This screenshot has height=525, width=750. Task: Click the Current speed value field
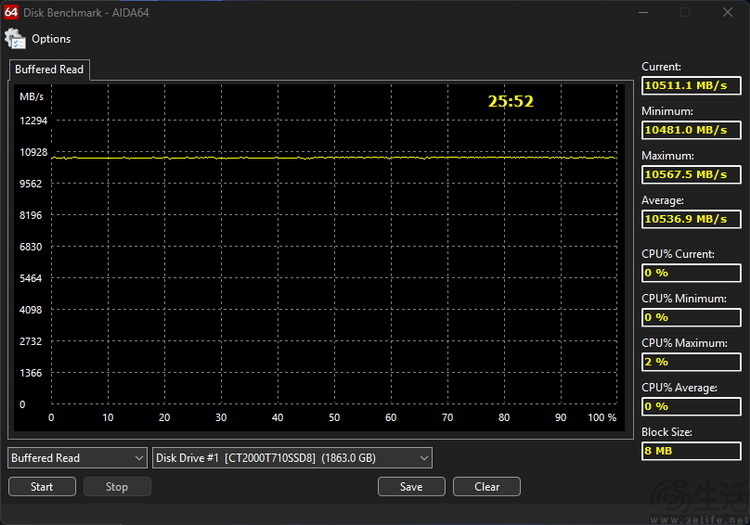point(691,86)
